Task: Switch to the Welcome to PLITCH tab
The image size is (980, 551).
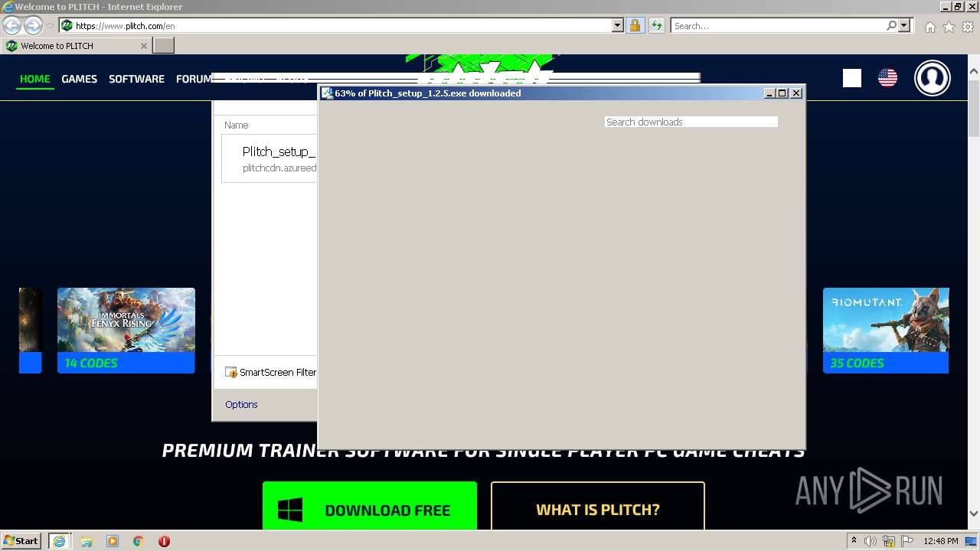Action: [73, 46]
